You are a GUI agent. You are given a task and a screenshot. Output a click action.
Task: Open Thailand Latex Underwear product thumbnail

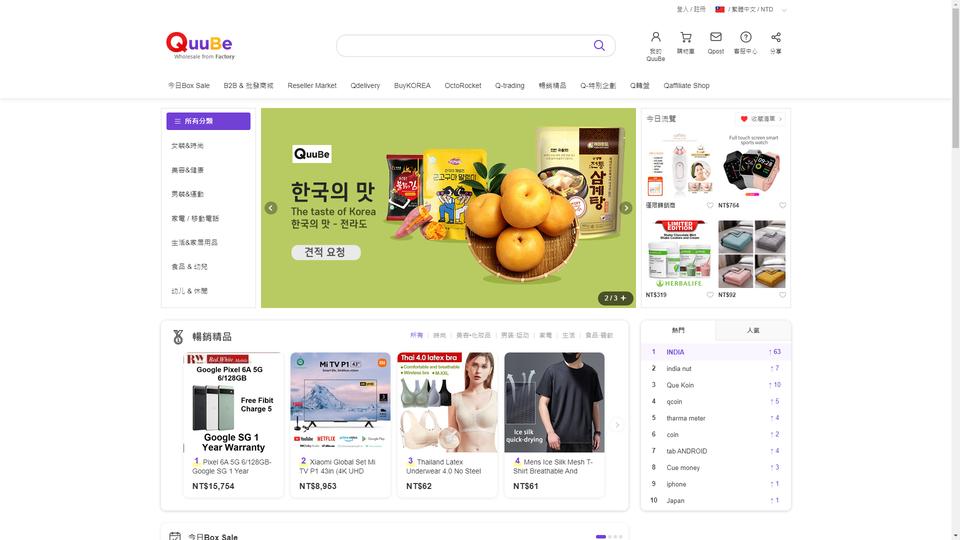[447, 402]
